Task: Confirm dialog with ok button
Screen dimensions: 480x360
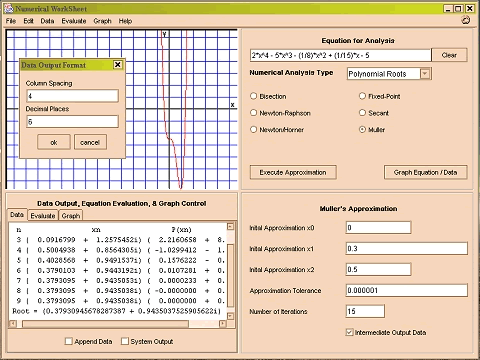Action: [x=54, y=142]
